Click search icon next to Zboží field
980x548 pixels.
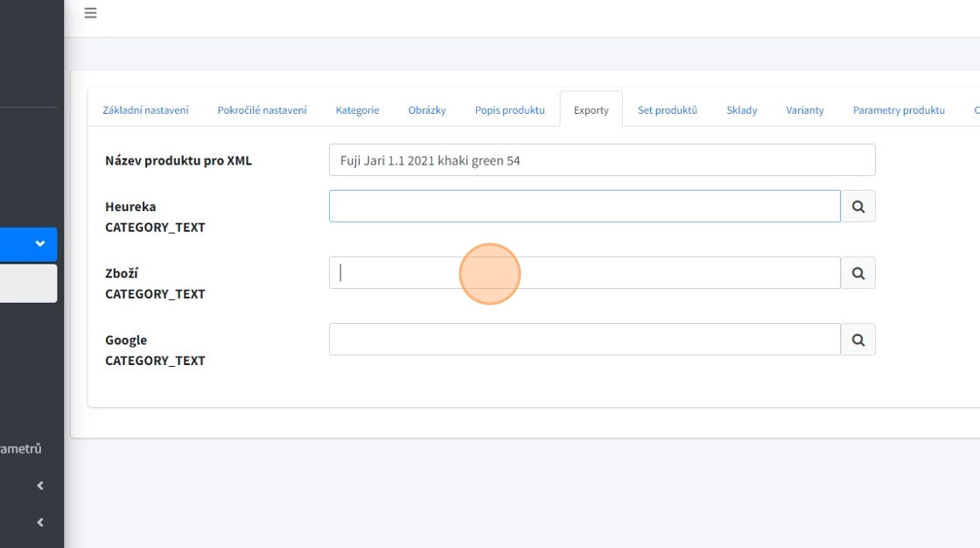click(857, 273)
